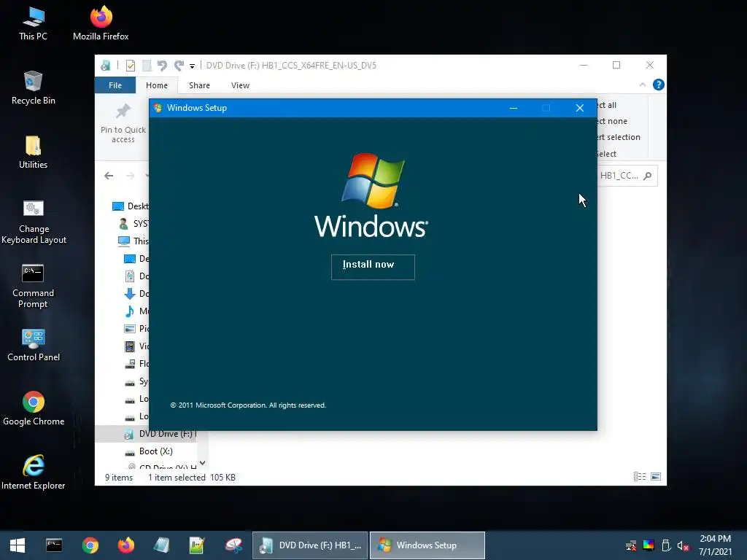Click the Properties quick access icon in Explorer

tap(130, 65)
